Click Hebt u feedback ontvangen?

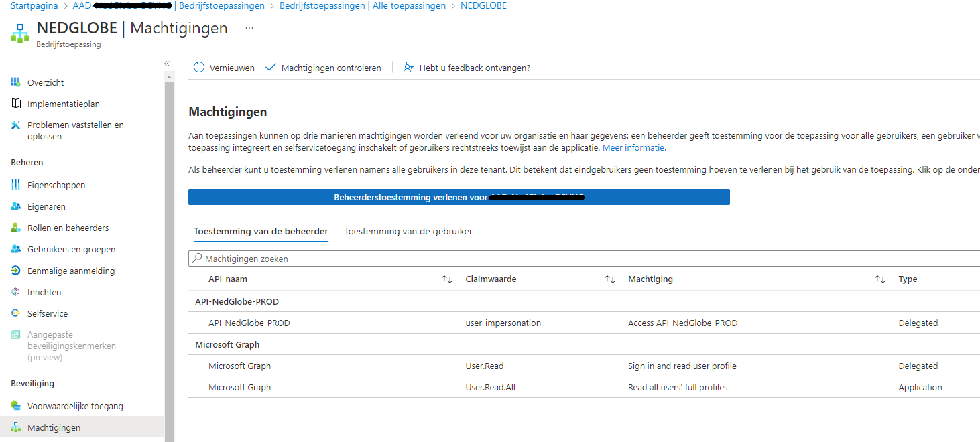[467, 68]
